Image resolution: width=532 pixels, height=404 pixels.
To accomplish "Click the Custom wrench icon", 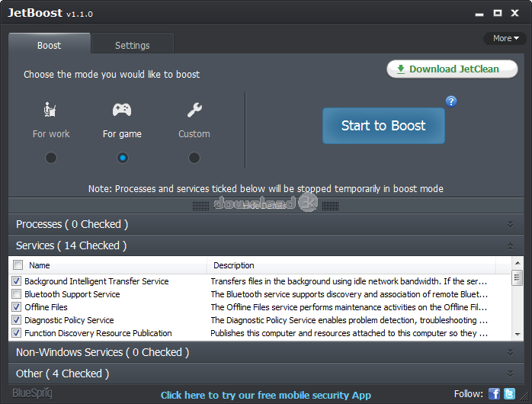I will click(x=194, y=111).
